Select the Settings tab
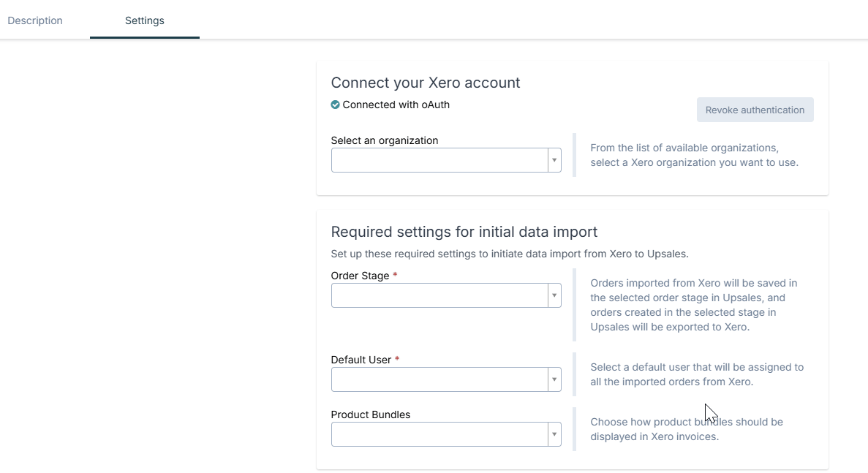The image size is (868, 473). 145,20
